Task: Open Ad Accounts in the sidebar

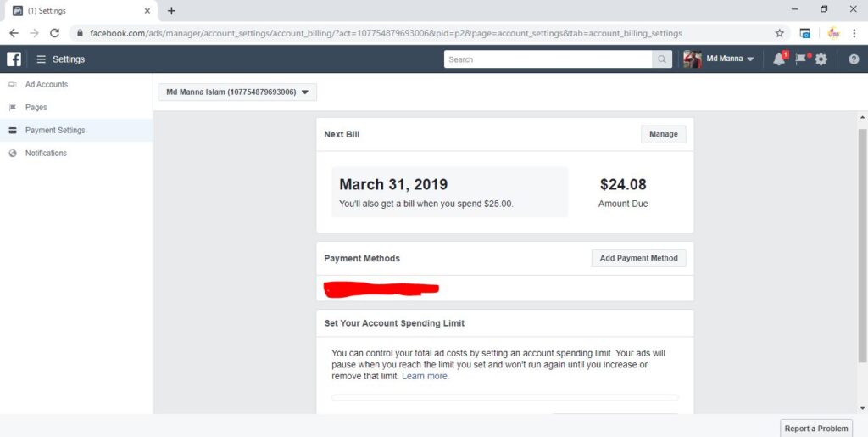Action: click(x=47, y=85)
